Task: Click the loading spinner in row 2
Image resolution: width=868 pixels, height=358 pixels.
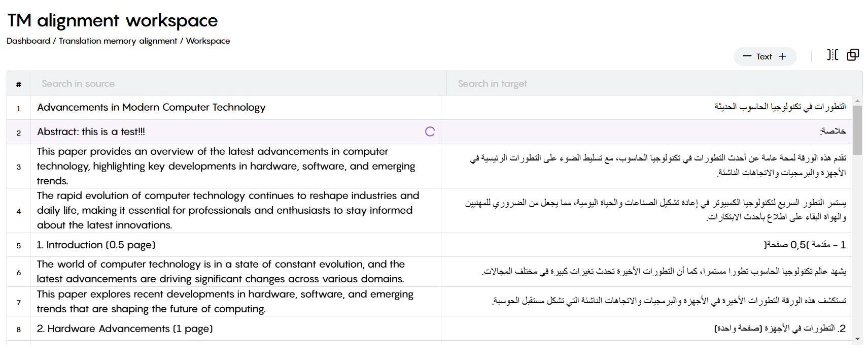Action: coord(430,132)
